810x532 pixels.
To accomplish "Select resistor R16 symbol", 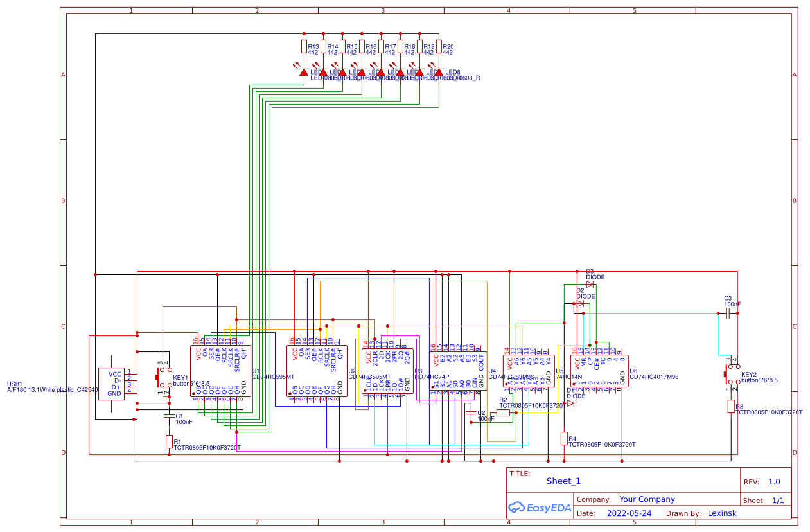I will tap(362, 46).
